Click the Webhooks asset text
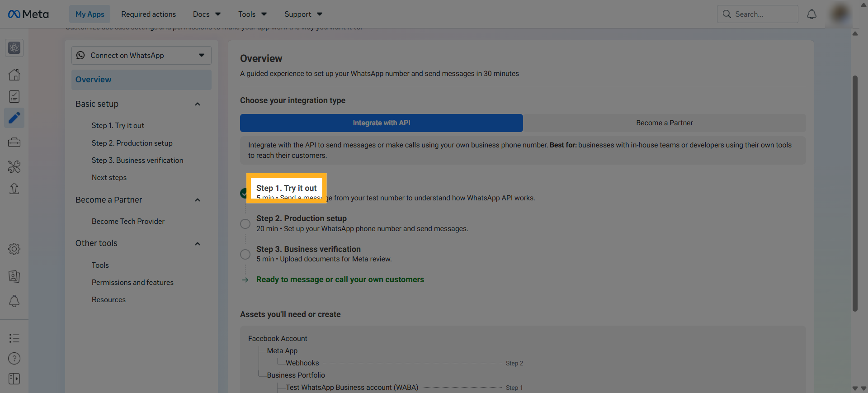 click(x=302, y=363)
